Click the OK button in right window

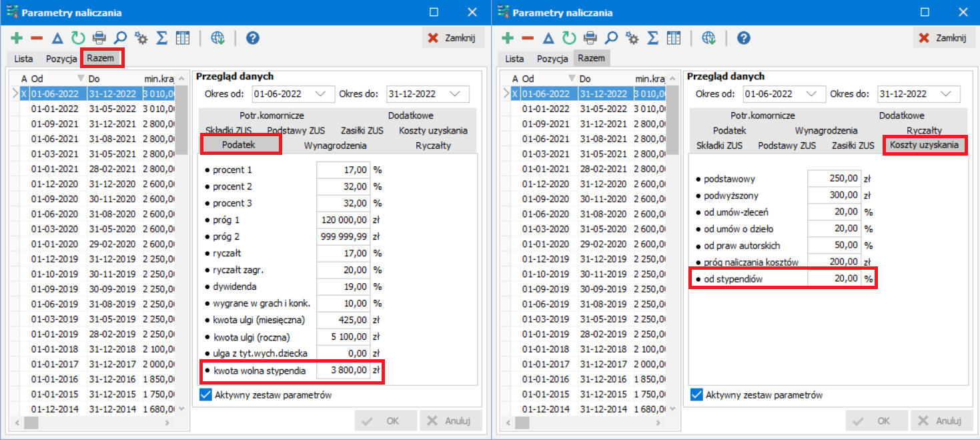click(877, 421)
